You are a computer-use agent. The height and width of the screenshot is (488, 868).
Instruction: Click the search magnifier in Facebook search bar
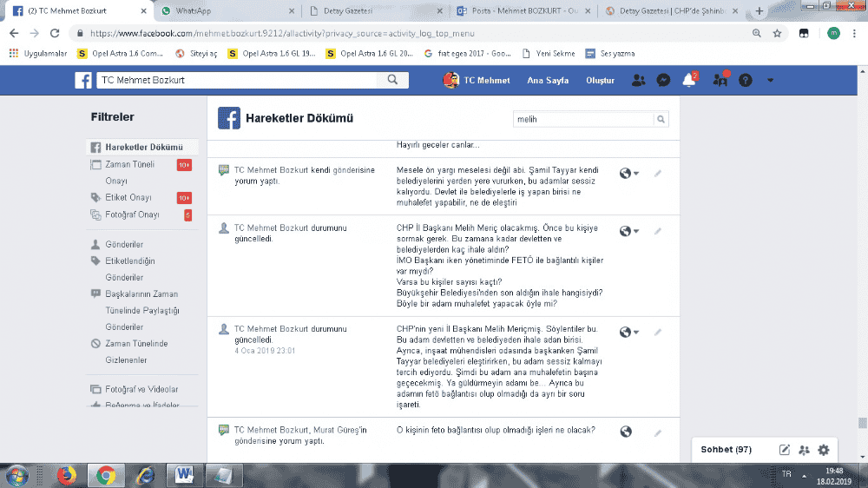coord(392,80)
